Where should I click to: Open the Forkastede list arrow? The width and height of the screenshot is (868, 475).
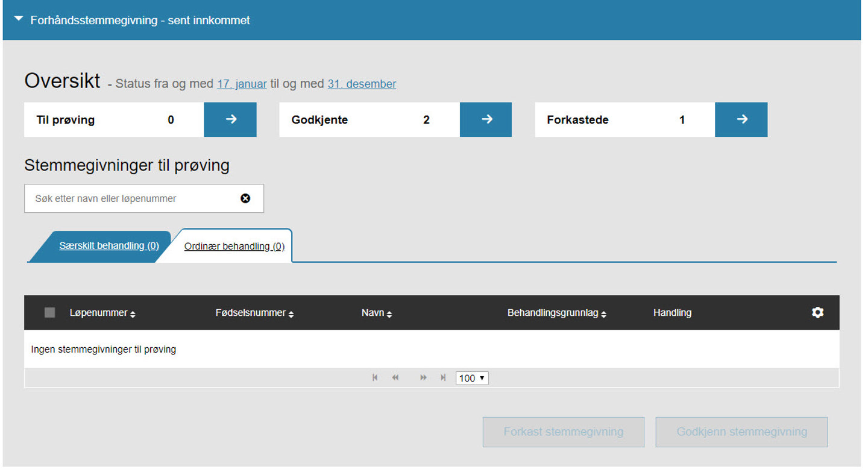pyautogui.click(x=741, y=119)
